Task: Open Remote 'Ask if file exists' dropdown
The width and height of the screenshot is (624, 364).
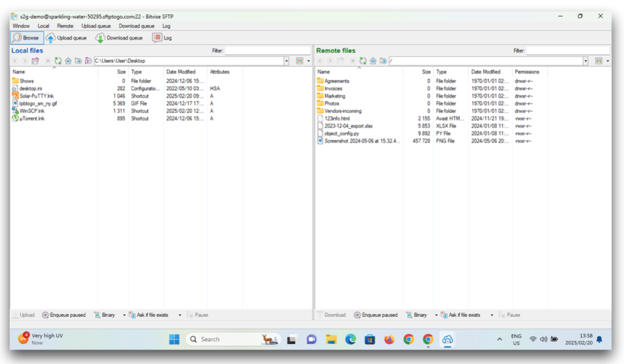Action: tap(492, 315)
